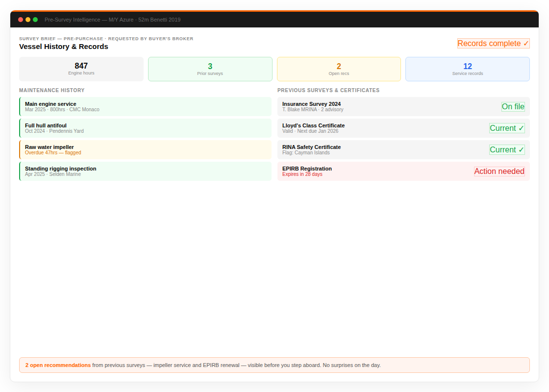The height and width of the screenshot is (392, 549).
Task: Click the 847 Engine hours stat card
Action: point(81,69)
